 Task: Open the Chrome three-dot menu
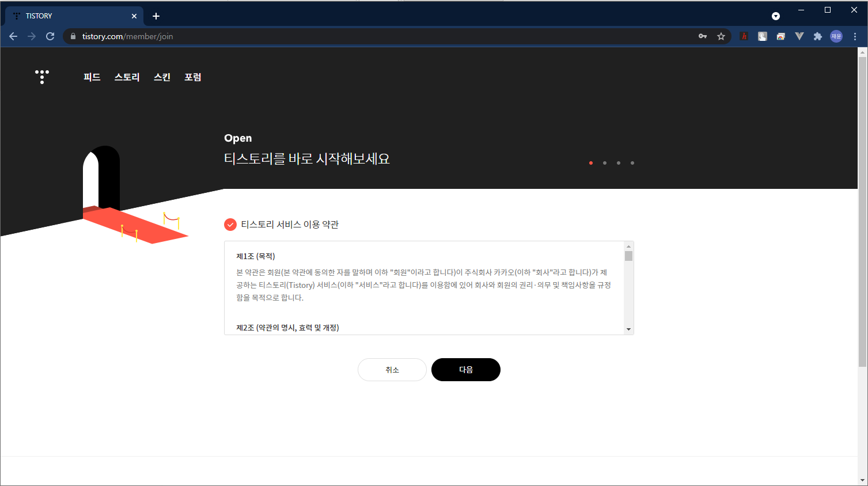(855, 36)
